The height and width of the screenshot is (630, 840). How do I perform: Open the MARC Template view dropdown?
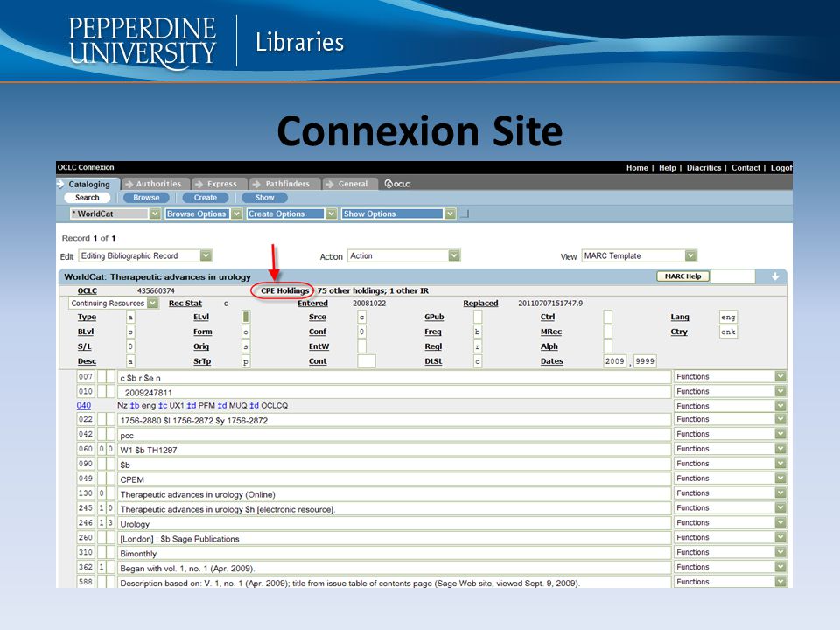click(639, 256)
